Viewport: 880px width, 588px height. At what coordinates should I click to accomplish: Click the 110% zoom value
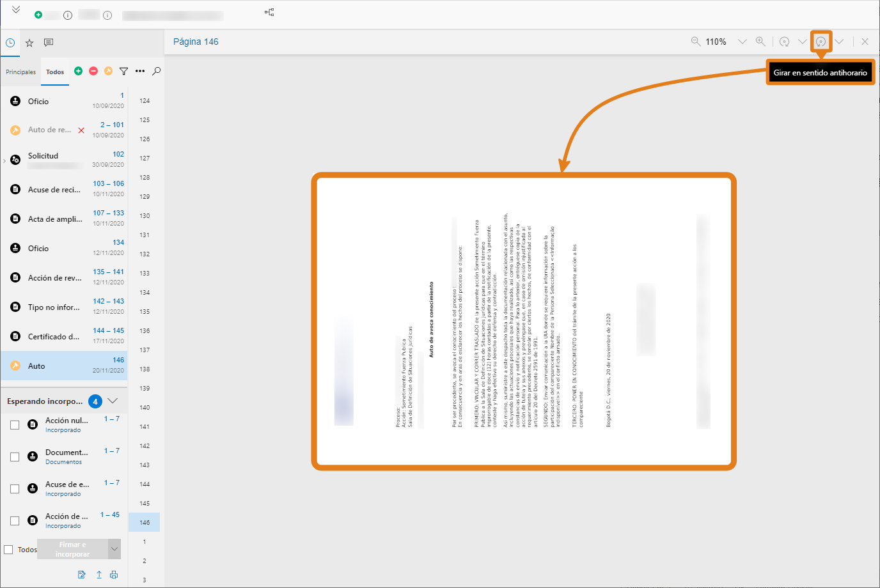click(716, 42)
